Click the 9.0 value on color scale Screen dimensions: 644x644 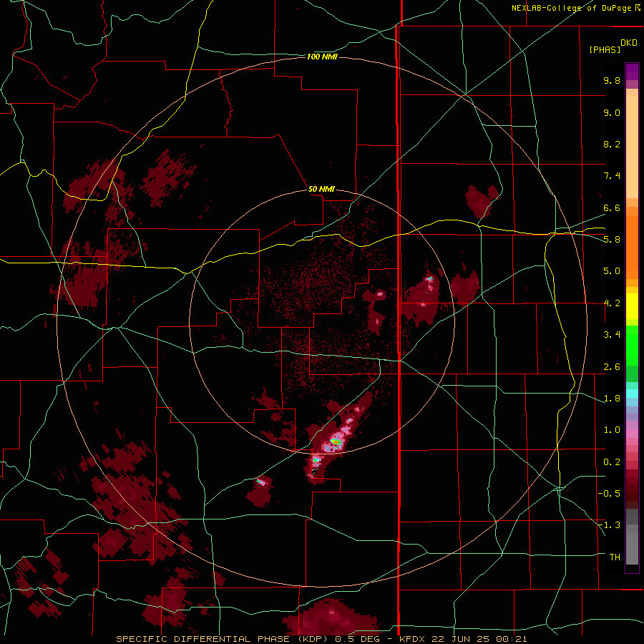(612, 112)
